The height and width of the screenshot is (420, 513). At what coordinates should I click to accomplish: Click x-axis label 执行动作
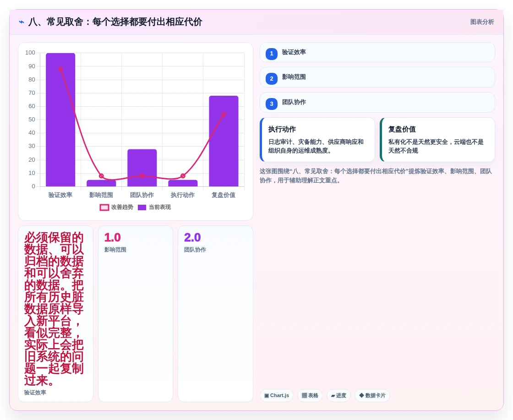[183, 195]
